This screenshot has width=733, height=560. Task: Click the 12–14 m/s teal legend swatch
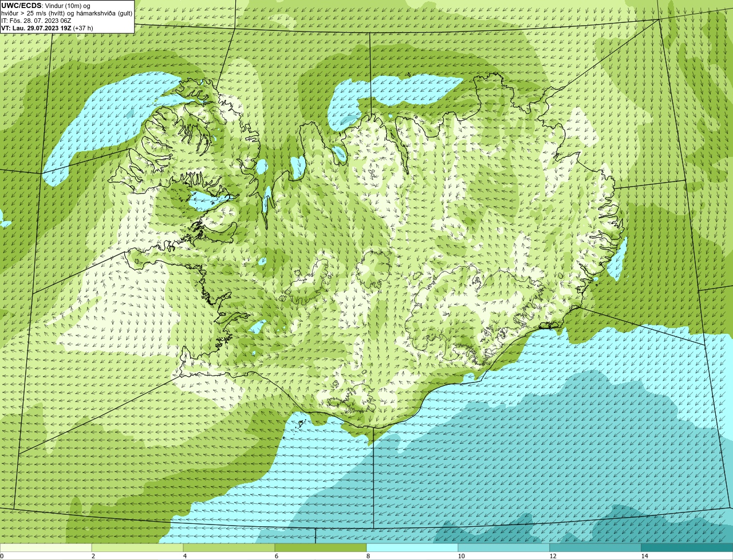596,548
